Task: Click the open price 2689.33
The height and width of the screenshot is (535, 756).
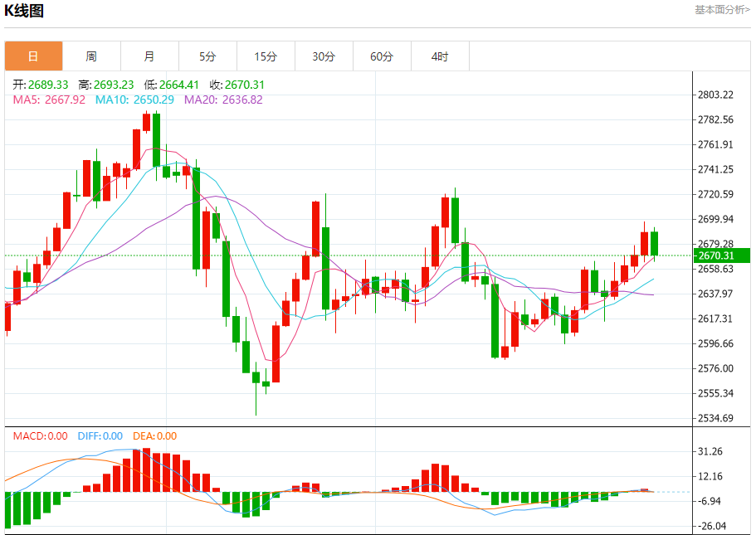Action: pos(48,85)
